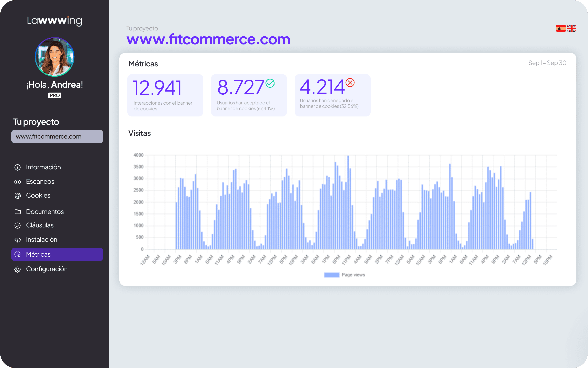588x368 pixels.
Task: Click the 32,56% denied description text
Action: [x=329, y=103]
